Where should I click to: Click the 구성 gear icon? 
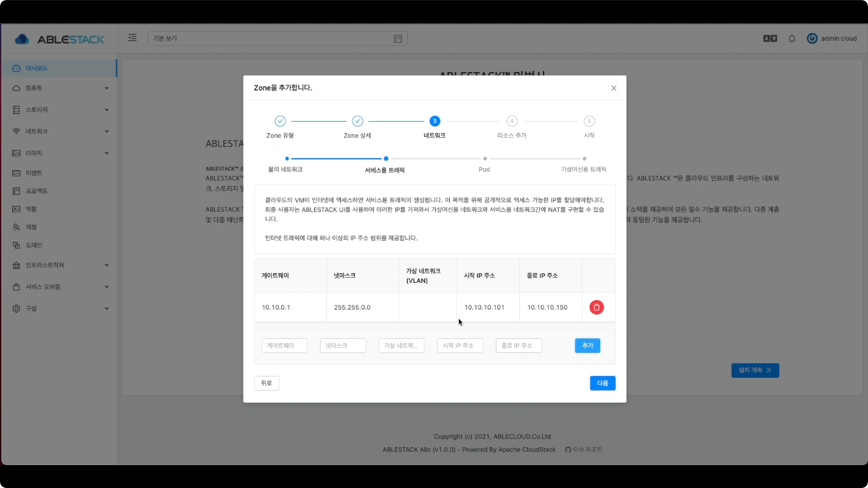click(x=17, y=308)
